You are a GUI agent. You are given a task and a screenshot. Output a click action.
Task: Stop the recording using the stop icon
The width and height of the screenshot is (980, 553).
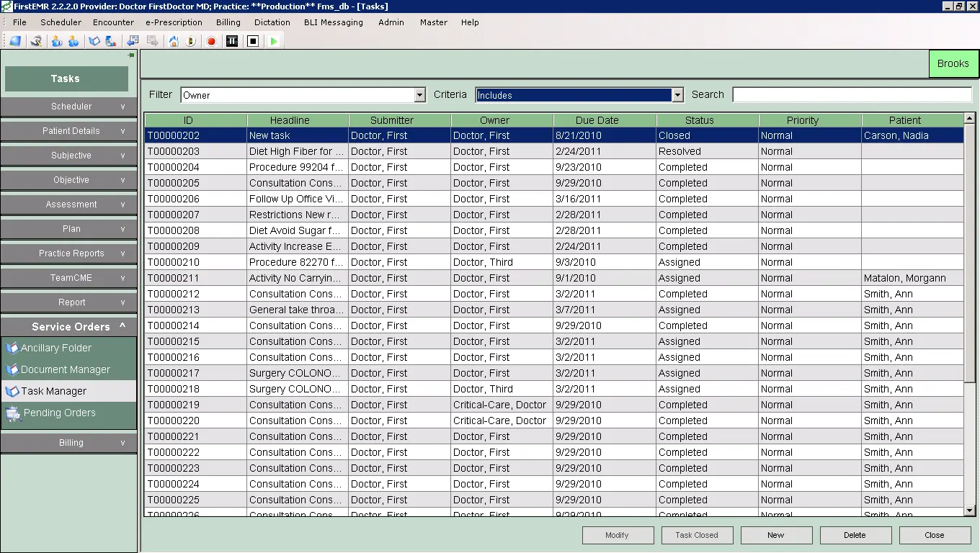[x=252, y=41]
